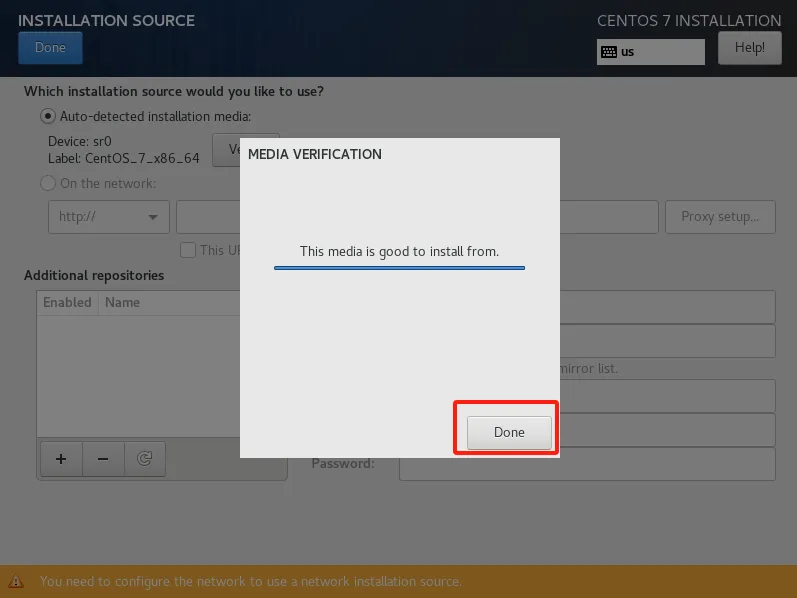Open the Help! button
797x598 pixels.
point(749,47)
